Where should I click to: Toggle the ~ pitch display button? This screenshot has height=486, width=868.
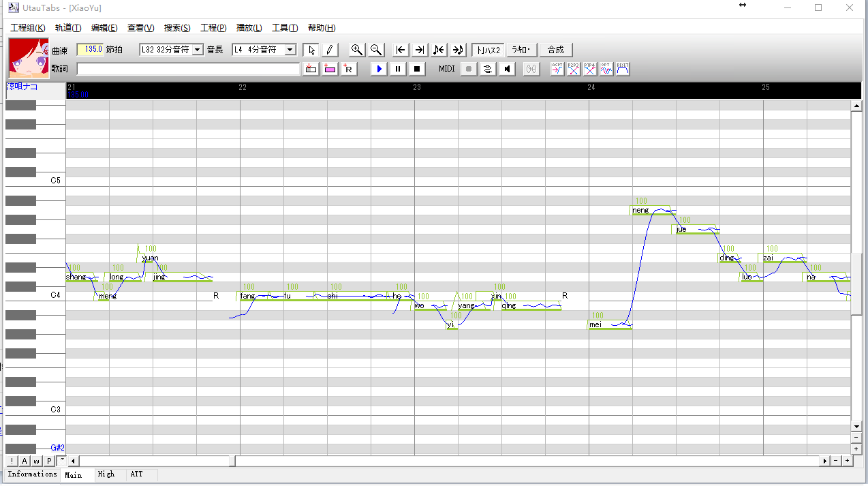coord(61,461)
